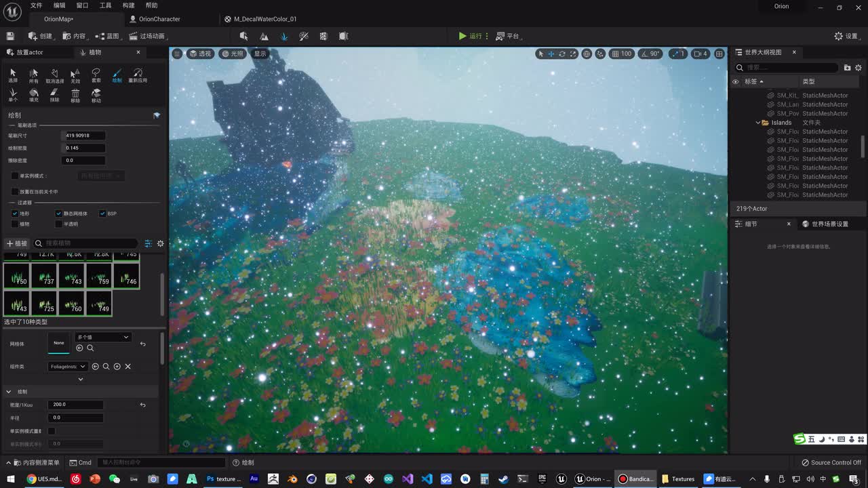Toggle surface snapping icon in viewport
868x488 pixels.
(x=601, y=54)
